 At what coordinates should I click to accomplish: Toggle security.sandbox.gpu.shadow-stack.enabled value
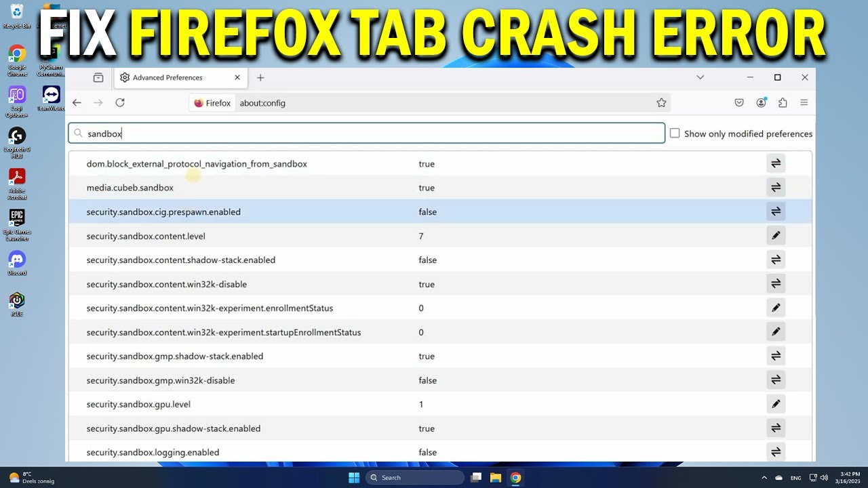776,428
